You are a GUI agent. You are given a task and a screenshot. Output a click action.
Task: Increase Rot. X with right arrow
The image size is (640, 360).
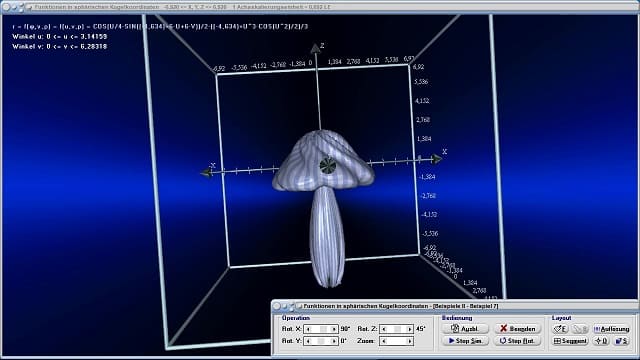click(334, 329)
